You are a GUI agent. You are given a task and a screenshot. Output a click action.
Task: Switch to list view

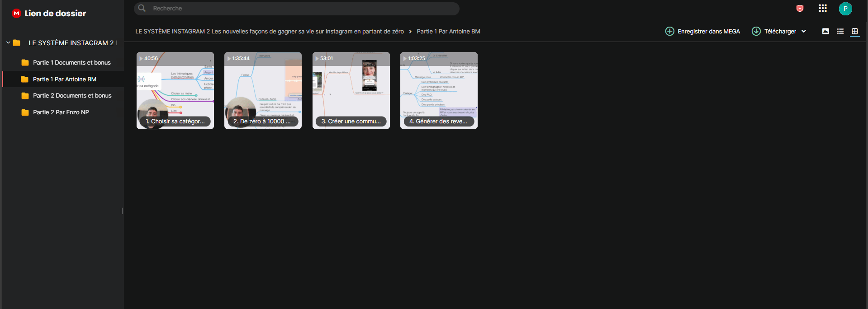click(840, 31)
